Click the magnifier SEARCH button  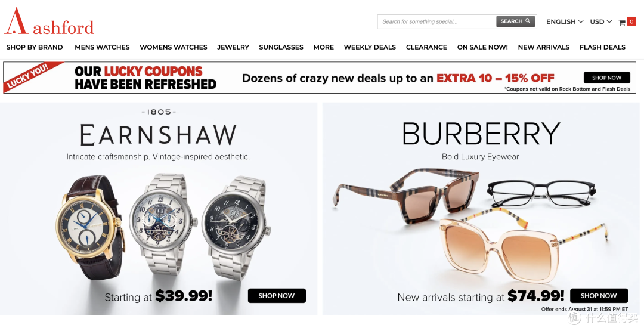[x=515, y=21]
